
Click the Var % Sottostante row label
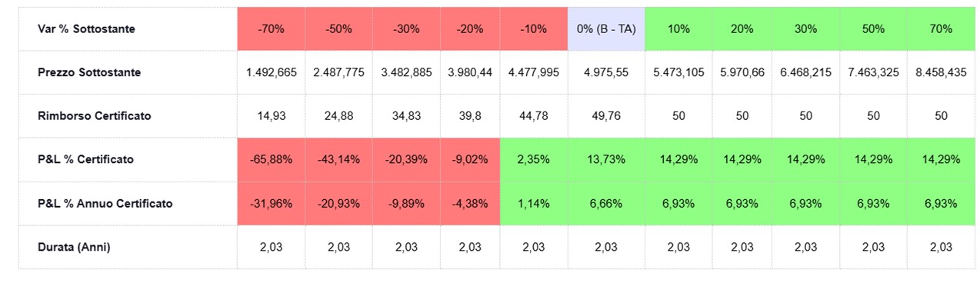pyautogui.click(x=87, y=29)
